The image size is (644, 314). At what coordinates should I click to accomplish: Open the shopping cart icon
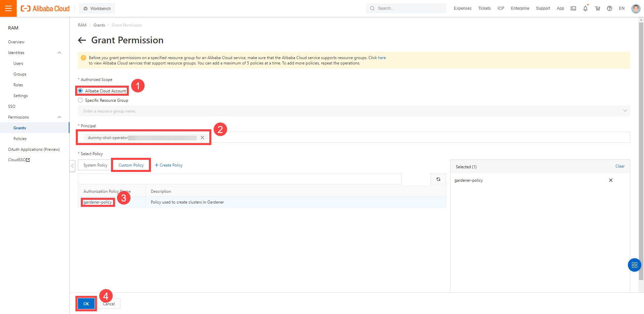597,8
